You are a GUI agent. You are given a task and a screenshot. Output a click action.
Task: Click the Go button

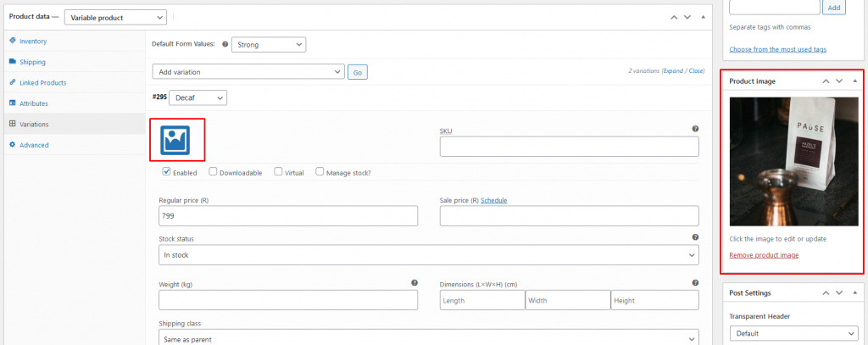coord(358,73)
